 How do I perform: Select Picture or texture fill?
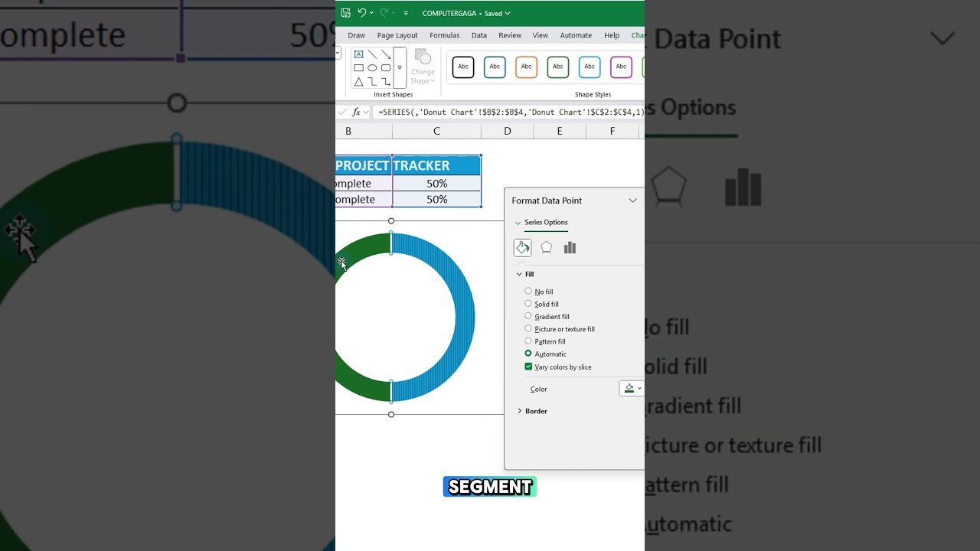click(528, 329)
